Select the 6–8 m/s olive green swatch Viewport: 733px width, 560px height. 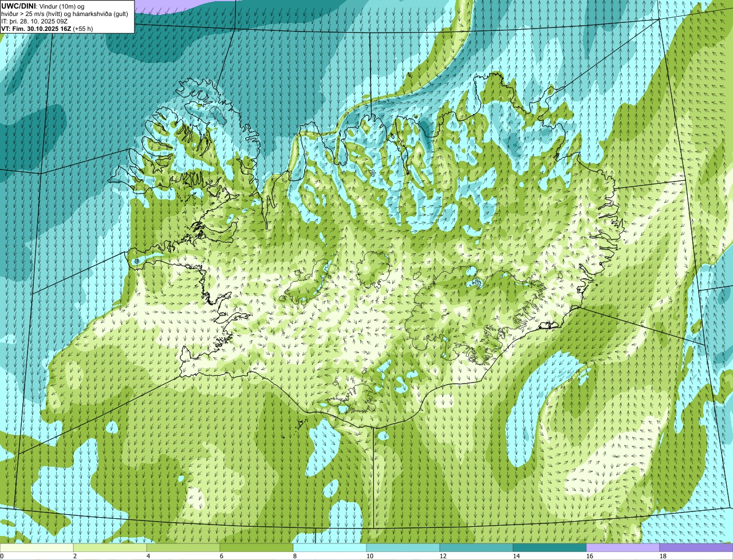(x=257, y=548)
